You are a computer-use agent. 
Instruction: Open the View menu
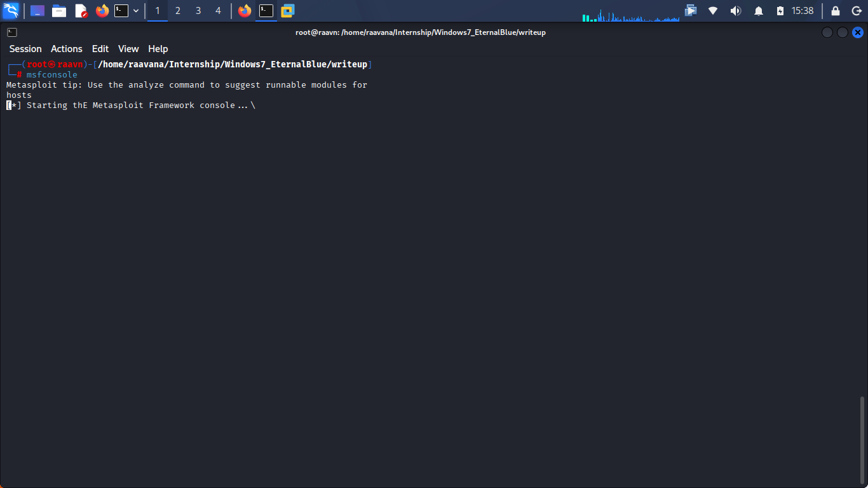128,49
